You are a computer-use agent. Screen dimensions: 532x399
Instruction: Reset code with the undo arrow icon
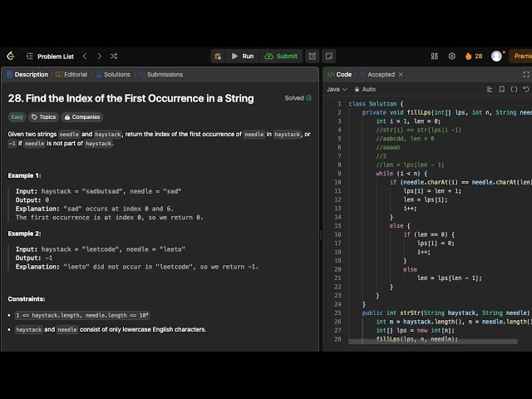526,89
